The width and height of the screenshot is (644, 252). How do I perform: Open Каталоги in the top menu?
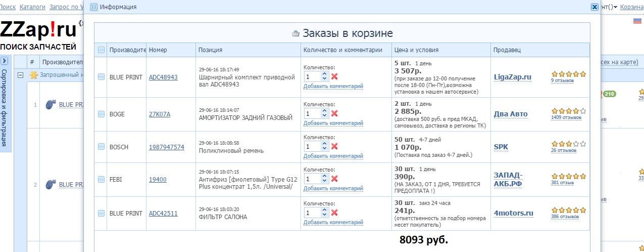(x=32, y=7)
